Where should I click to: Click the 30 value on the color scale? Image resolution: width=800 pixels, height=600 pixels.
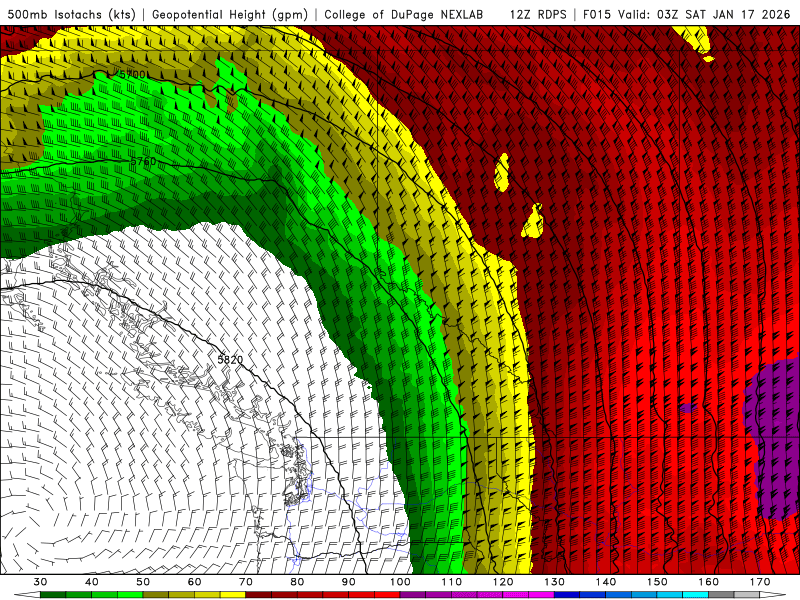(x=40, y=582)
